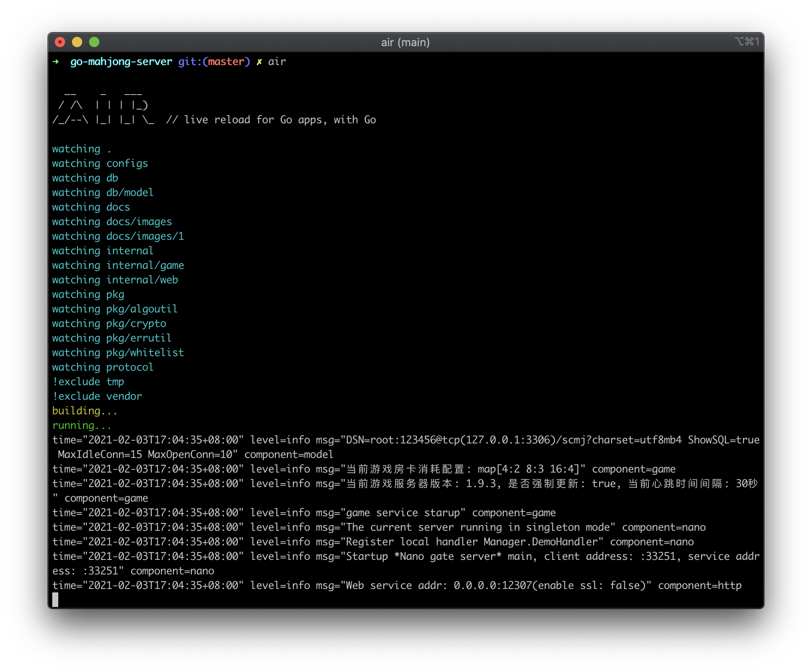Click the 'watching db/model' line
Screen dimensions: 812x672
tap(103, 193)
